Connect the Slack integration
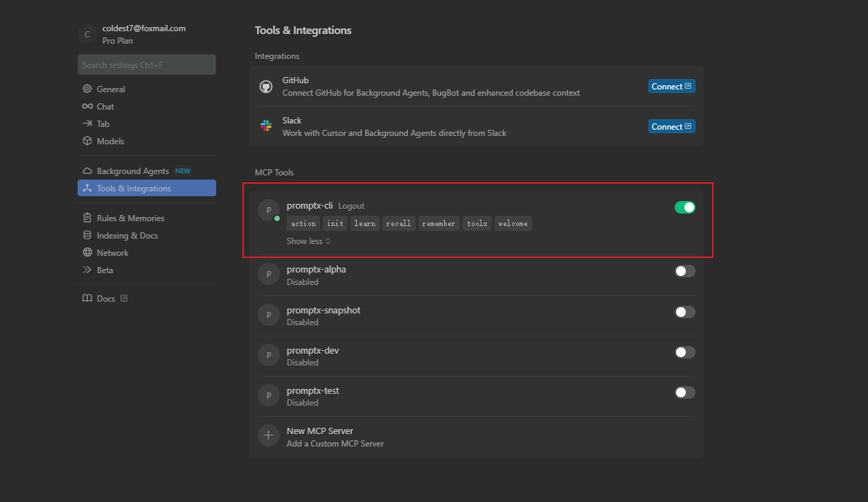The height and width of the screenshot is (502, 868). [672, 126]
